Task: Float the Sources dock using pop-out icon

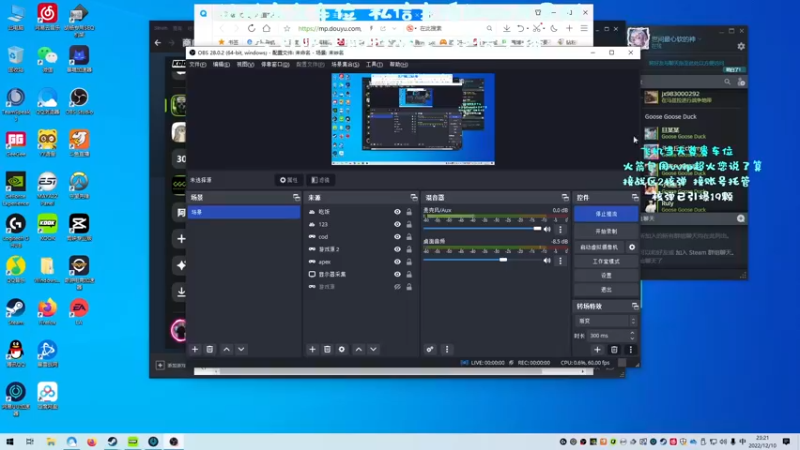Action: pyautogui.click(x=414, y=197)
